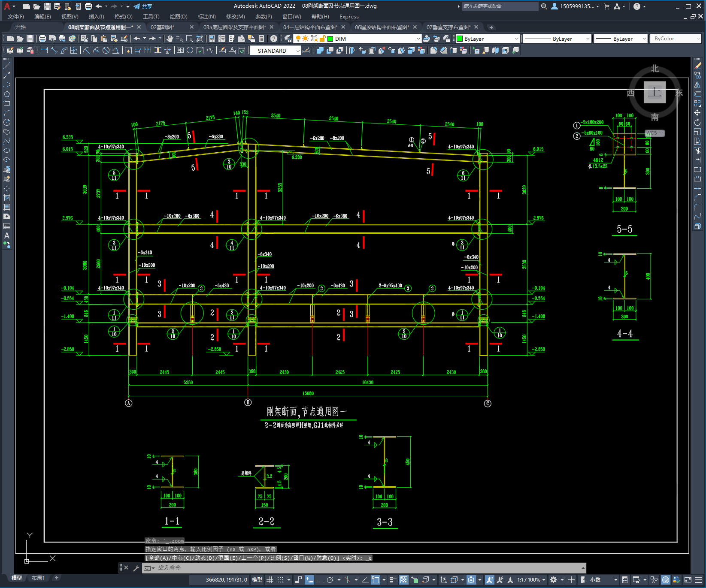The height and width of the screenshot is (588, 706).
Task: Open the linetype ByLayer dropdown
Action: (x=588, y=39)
